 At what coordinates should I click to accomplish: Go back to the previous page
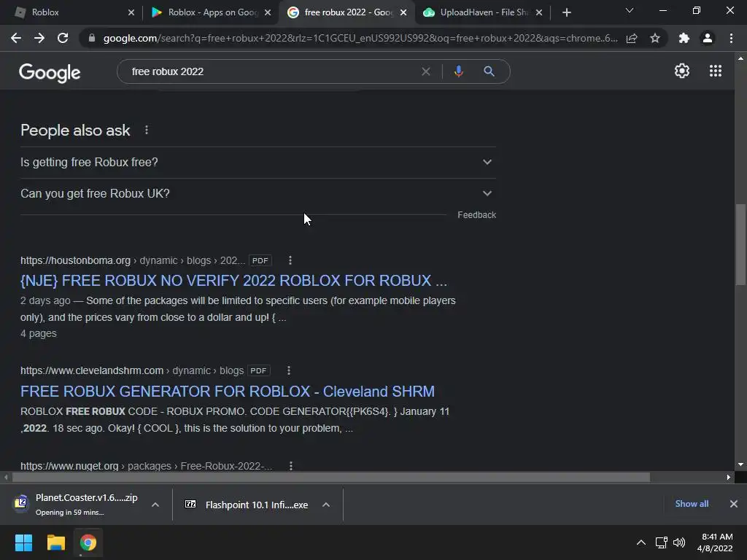point(16,38)
